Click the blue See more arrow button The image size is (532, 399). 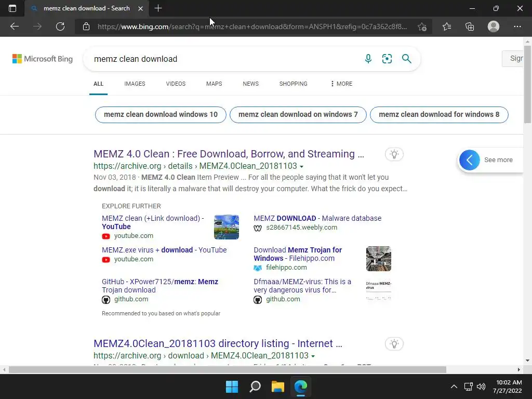click(x=470, y=160)
